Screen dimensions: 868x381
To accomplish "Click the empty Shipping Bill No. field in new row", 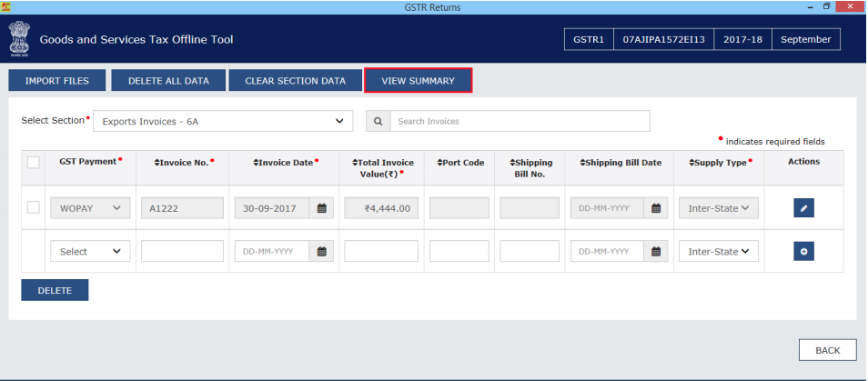I will [530, 251].
